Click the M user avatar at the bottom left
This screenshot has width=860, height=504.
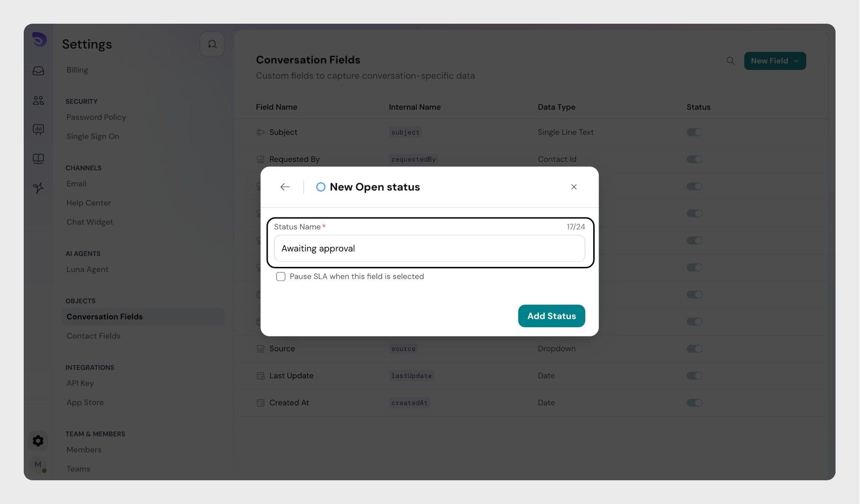pos(38,464)
